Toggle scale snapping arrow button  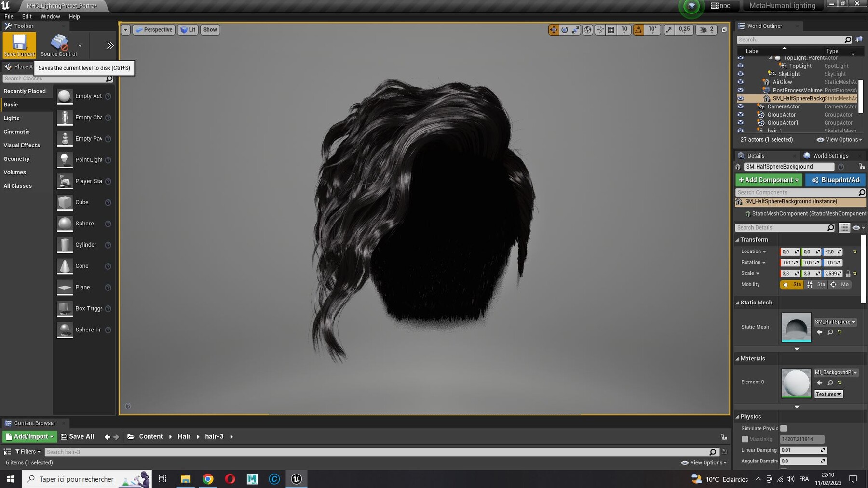coord(669,30)
